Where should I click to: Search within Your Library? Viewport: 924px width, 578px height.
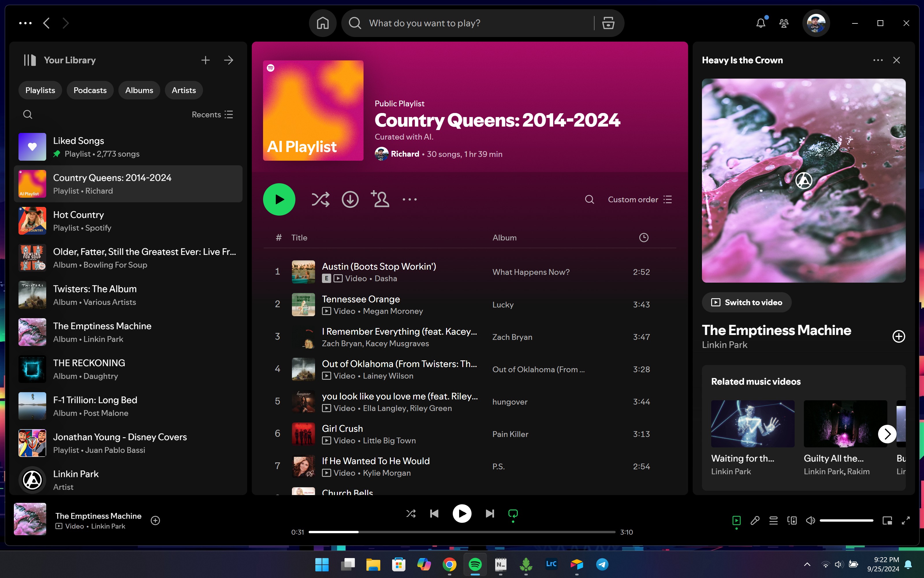click(x=27, y=114)
